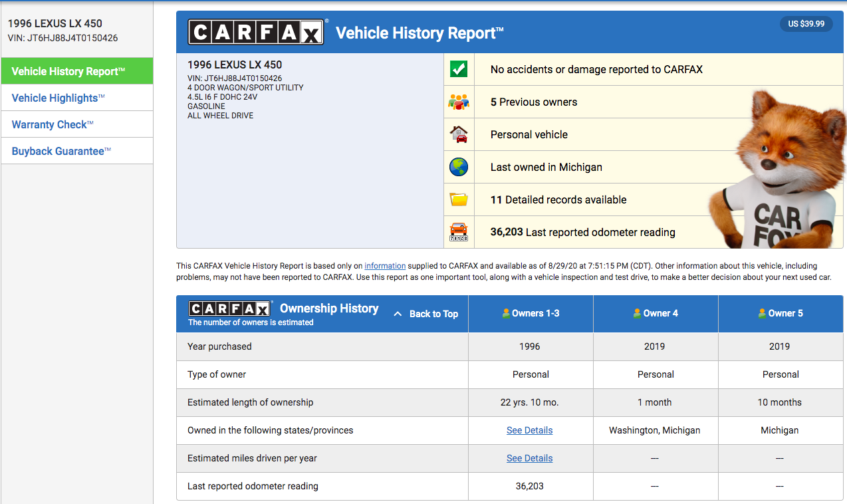Image resolution: width=847 pixels, height=504 pixels.
Task: Click the CARFAX fox mascot image
Action: coord(775,170)
